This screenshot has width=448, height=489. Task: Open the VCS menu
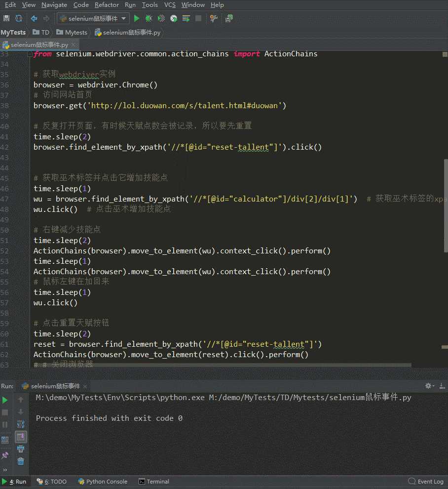pyautogui.click(x=170, y=4)
